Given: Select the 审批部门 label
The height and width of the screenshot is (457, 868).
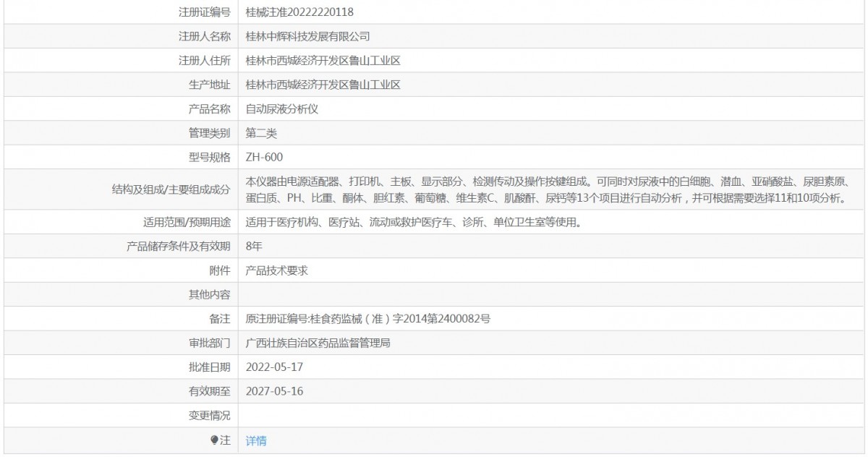Looking at the screenshot, I should point(210,343).
